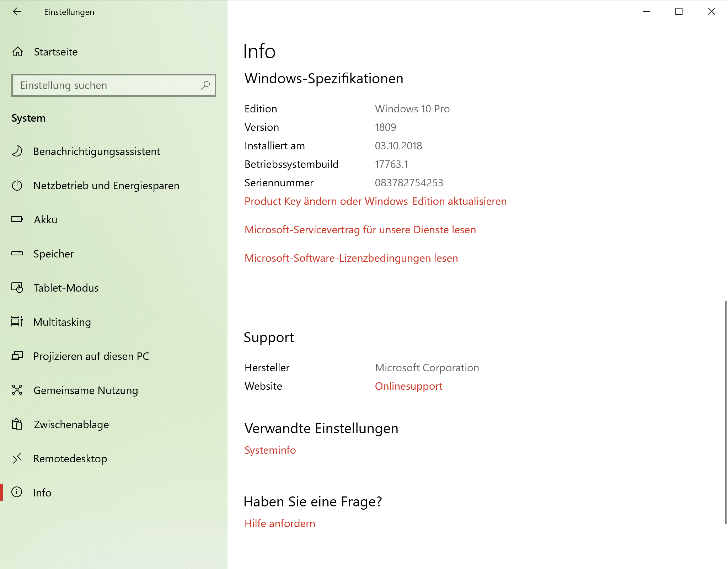Click the Benachrichtigungsassistent moon icon

17,151
